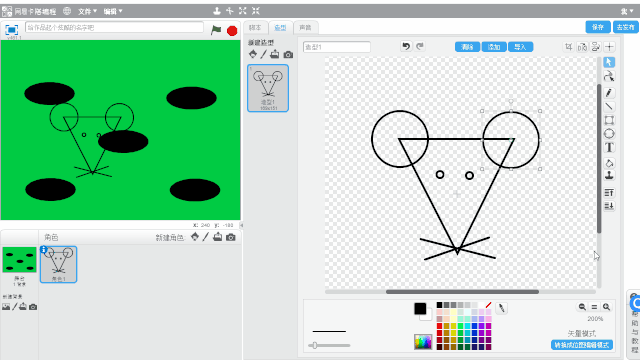
Task: Adjust the line width slider
Action: point(314,345)
